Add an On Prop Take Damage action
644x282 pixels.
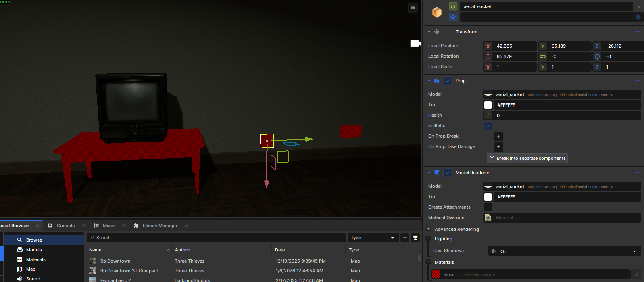coord(498,147)
